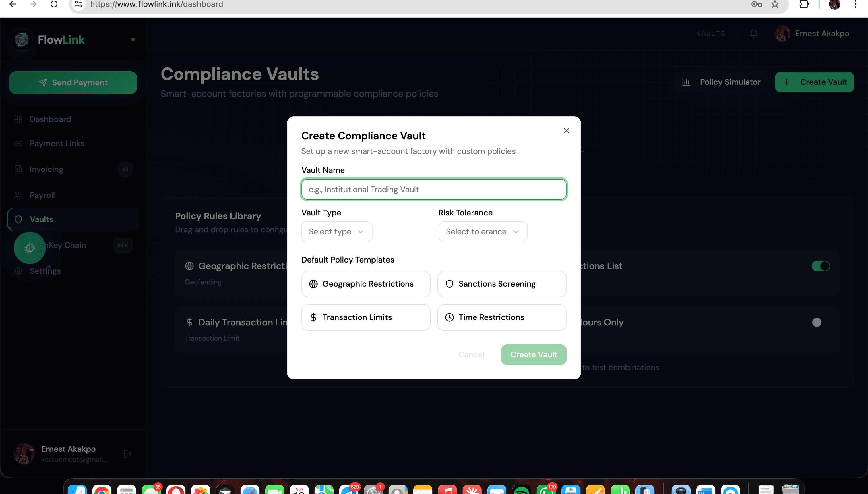Viewport: 868px width, 494px height.
Task: Bookmark this page with the star
Action: click(775, 4)
